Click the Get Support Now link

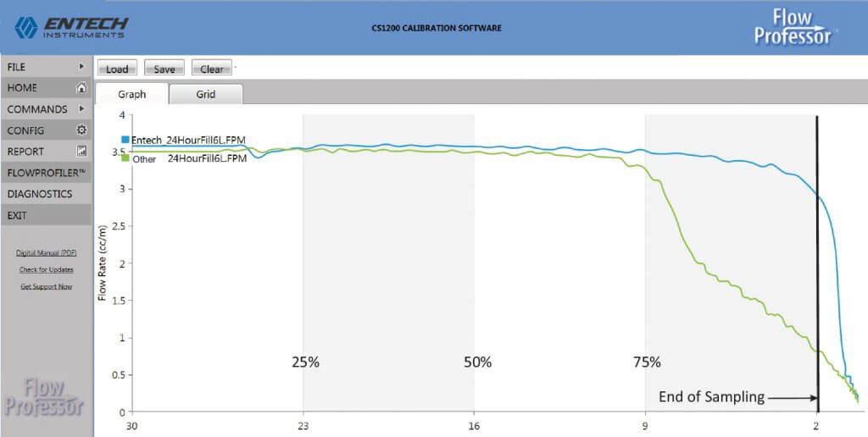pyautogui.click(x=46, y=286)
